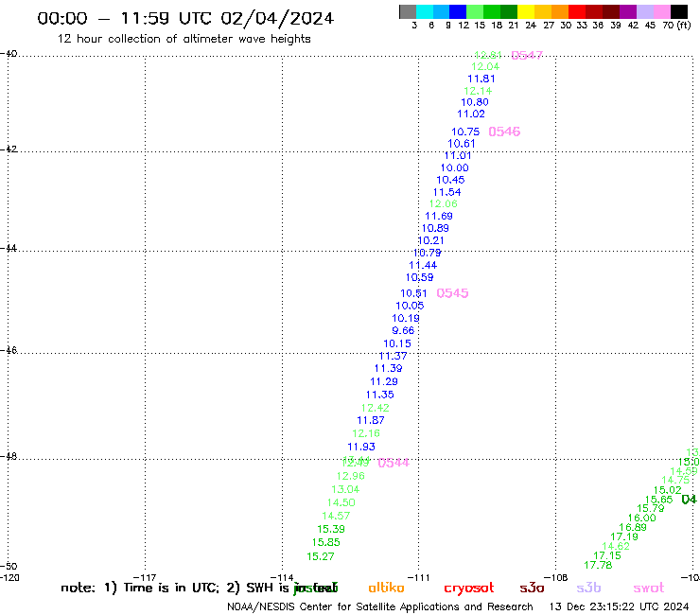Select the s3b satellite legend label

588,589
